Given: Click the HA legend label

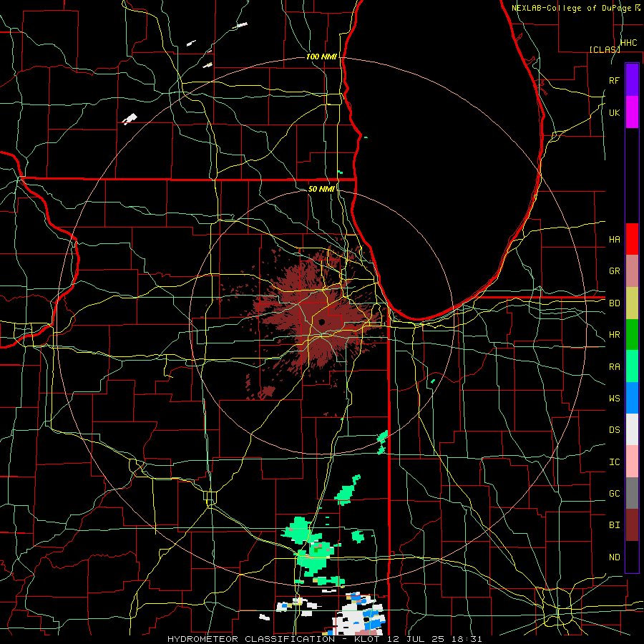Looking at the screenshot, I should [614, 239].
